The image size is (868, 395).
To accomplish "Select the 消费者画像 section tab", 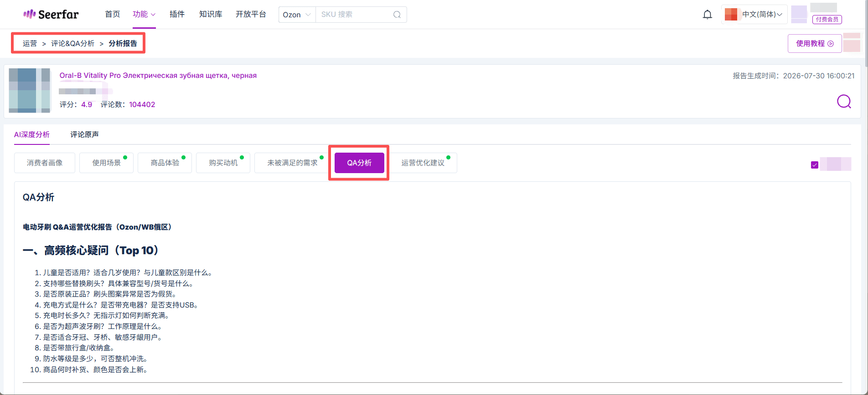I will tap(45, 163).
